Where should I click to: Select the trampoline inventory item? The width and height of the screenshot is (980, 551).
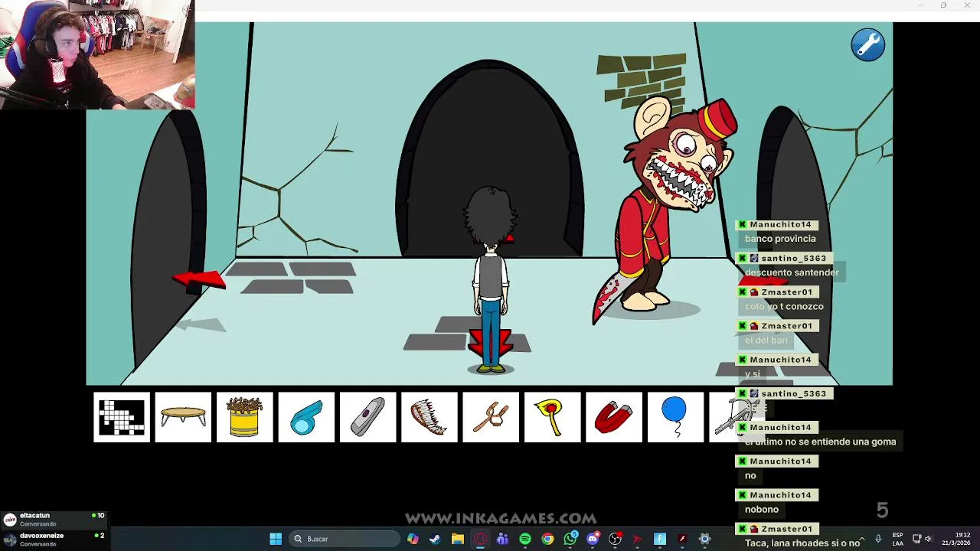(x=183, y=417)
